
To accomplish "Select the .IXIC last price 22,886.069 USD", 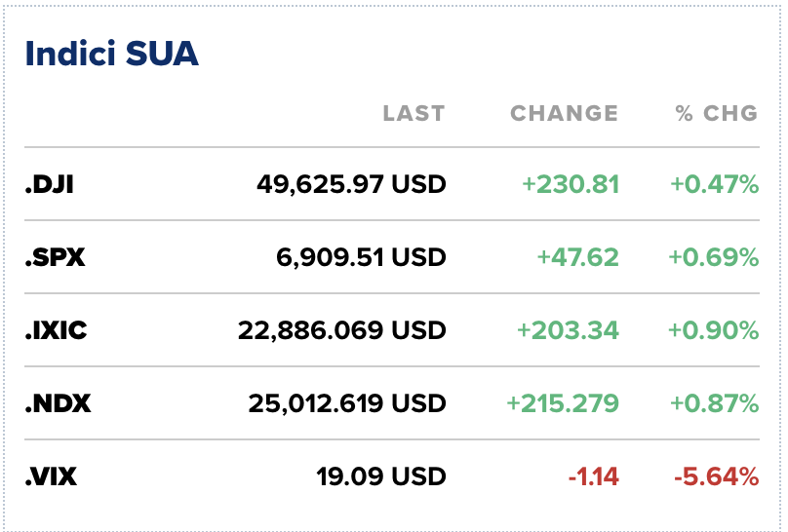I will tap(341, 330).
